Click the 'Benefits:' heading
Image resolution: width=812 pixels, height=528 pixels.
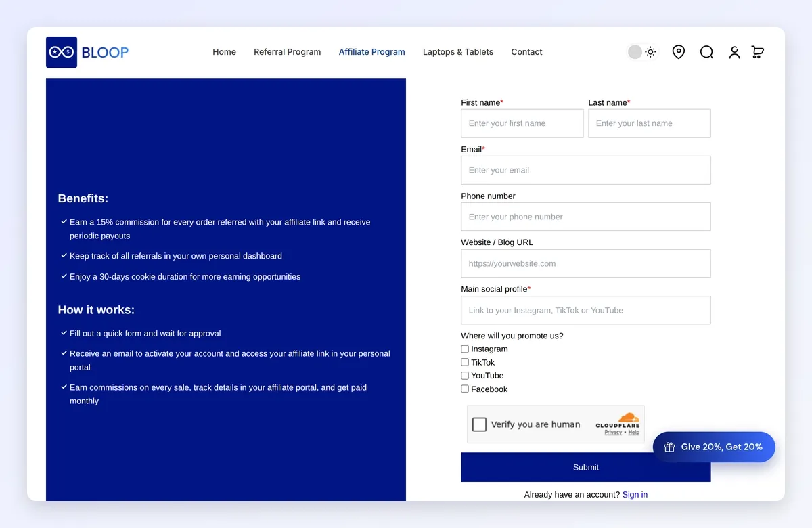point(83,198)
